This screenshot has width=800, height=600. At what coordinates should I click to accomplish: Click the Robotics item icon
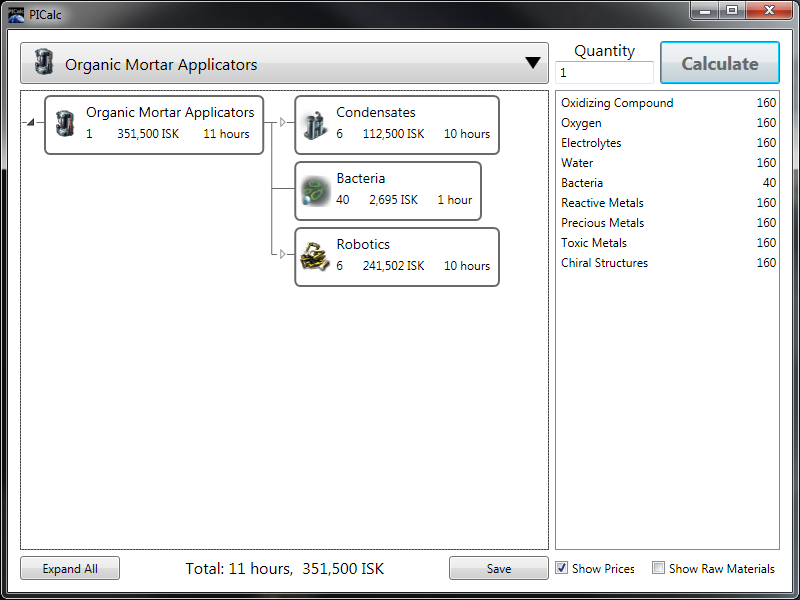(x=315, y=256)
